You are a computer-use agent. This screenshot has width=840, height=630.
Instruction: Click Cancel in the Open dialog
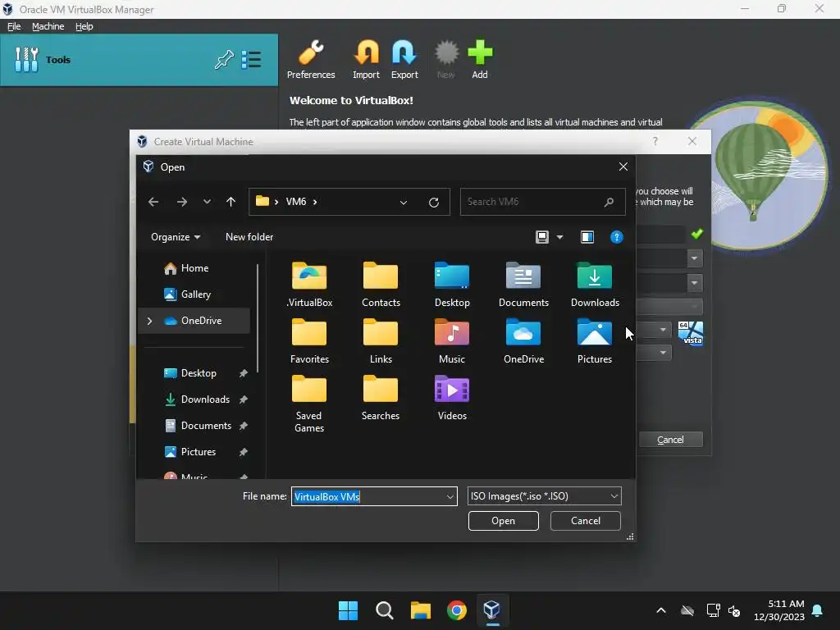coord(585,521)
